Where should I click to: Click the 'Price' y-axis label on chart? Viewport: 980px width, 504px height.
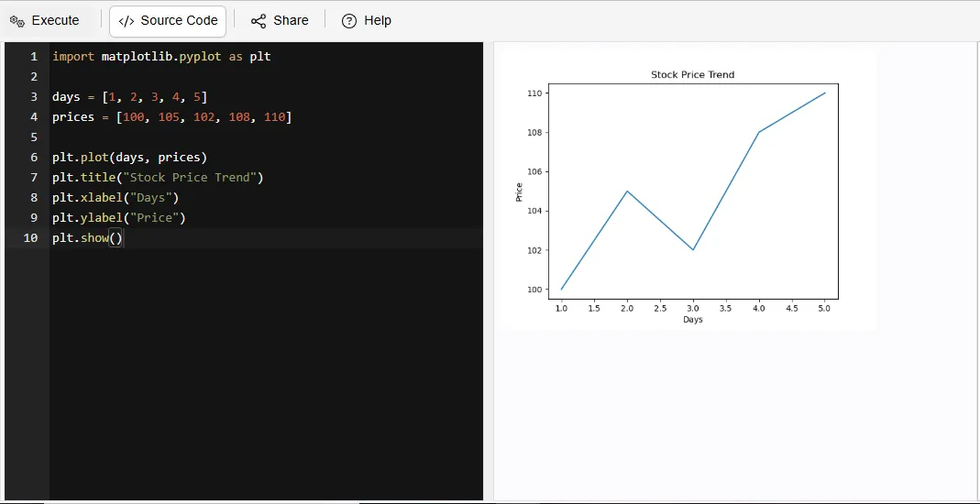pos(519,192)
